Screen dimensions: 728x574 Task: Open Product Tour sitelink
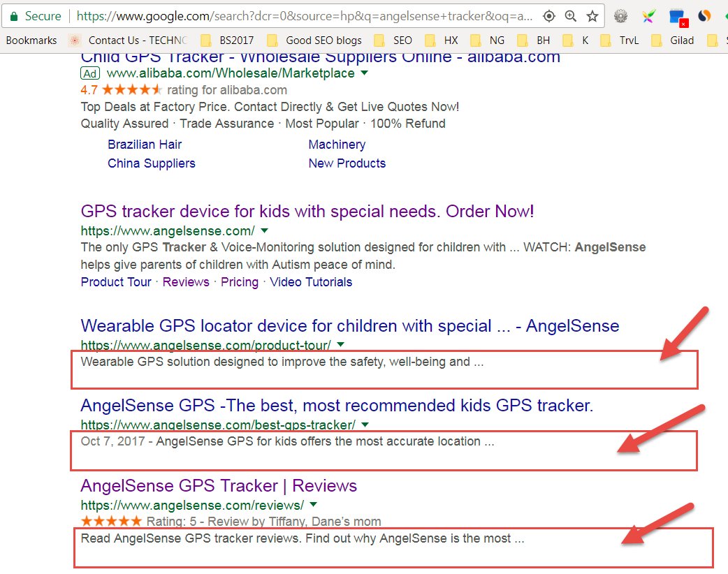pyautogui.click(x=116, y=282)
